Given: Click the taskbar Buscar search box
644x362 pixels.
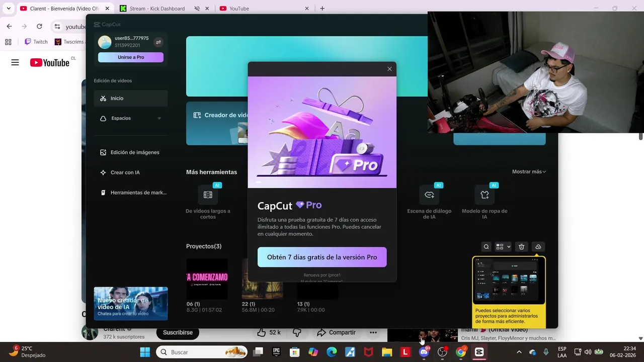Looking at the screenshot, I should click(202, 352).
